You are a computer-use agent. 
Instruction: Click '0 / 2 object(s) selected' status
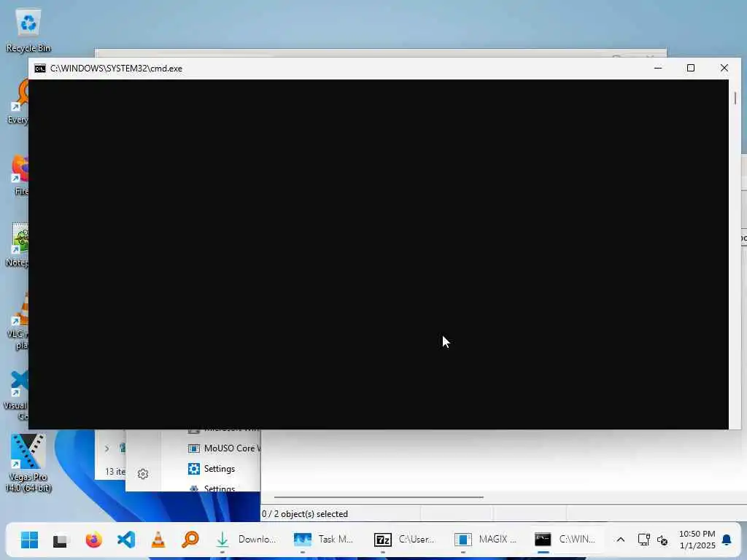pyautogui.click(x=305, y=514)
